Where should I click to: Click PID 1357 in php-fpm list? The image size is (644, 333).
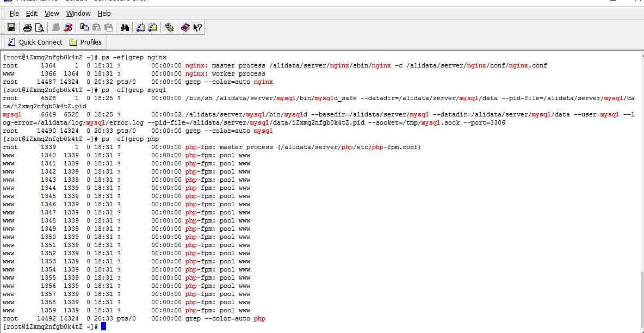(x=48, y=294)
